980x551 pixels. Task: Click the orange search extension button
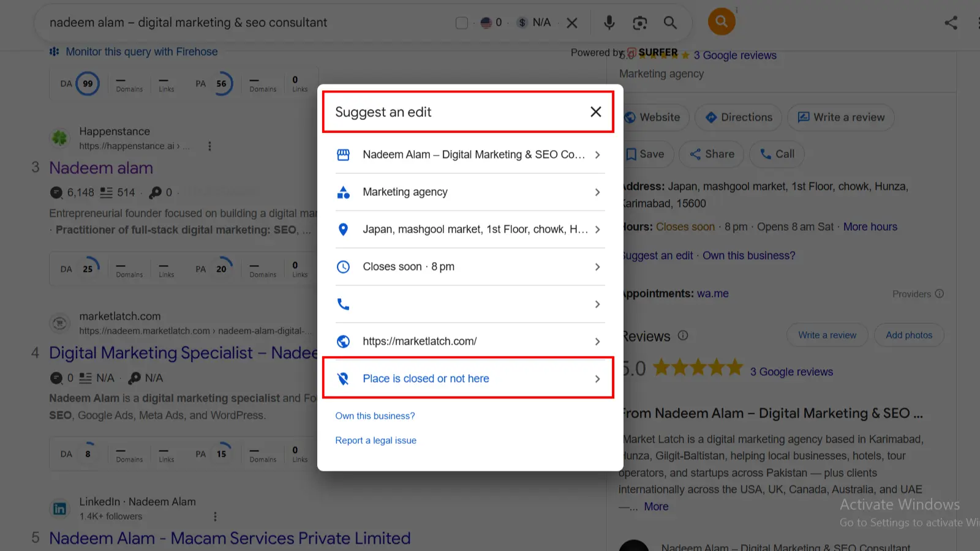[x=722, y=21]
